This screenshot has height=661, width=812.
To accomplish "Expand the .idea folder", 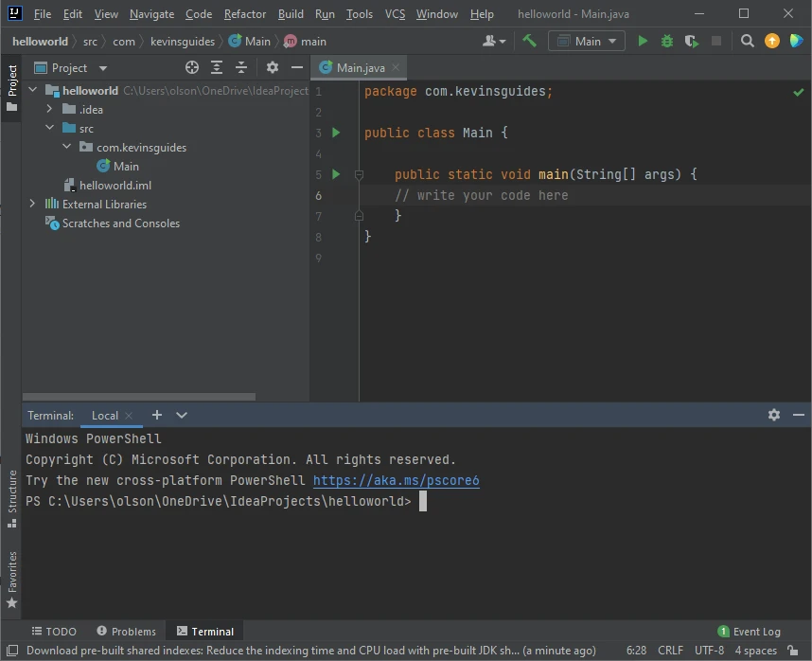I will pyautogui.click(x=49, y=109).
